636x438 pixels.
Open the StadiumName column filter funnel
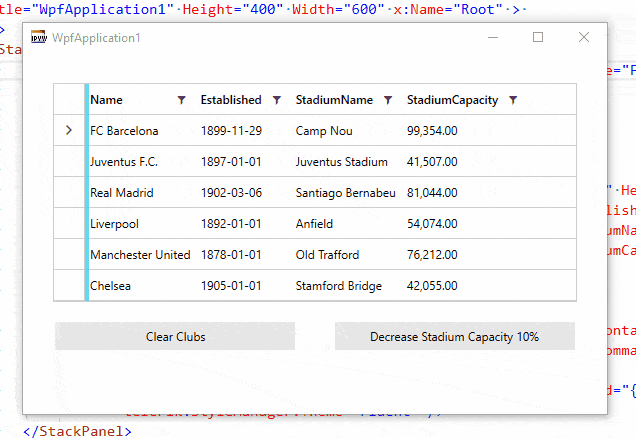pyautogui.click(x=388, y=100)
